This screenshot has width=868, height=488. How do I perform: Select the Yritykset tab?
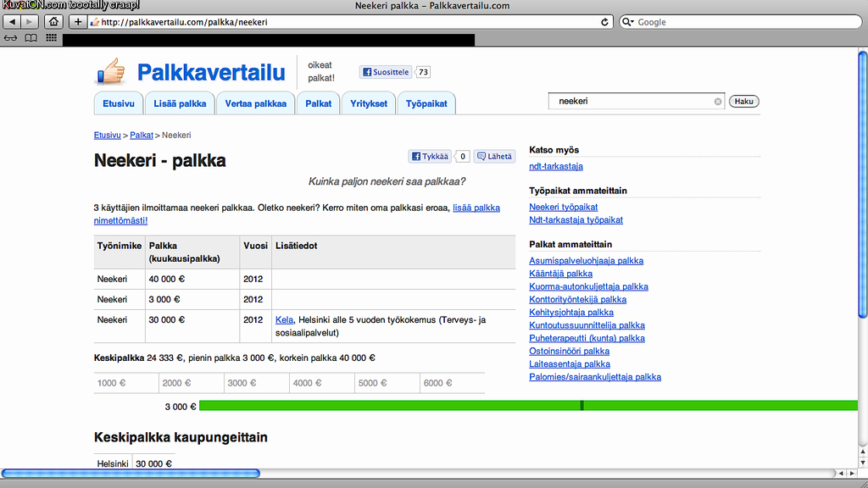(369, 103)
